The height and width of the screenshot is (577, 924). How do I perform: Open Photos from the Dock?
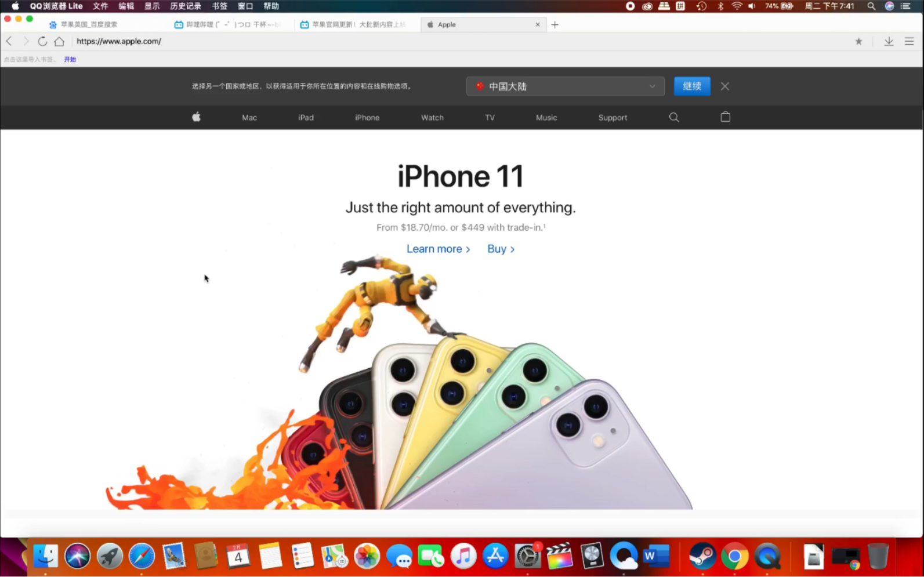(x=367, y=557)
